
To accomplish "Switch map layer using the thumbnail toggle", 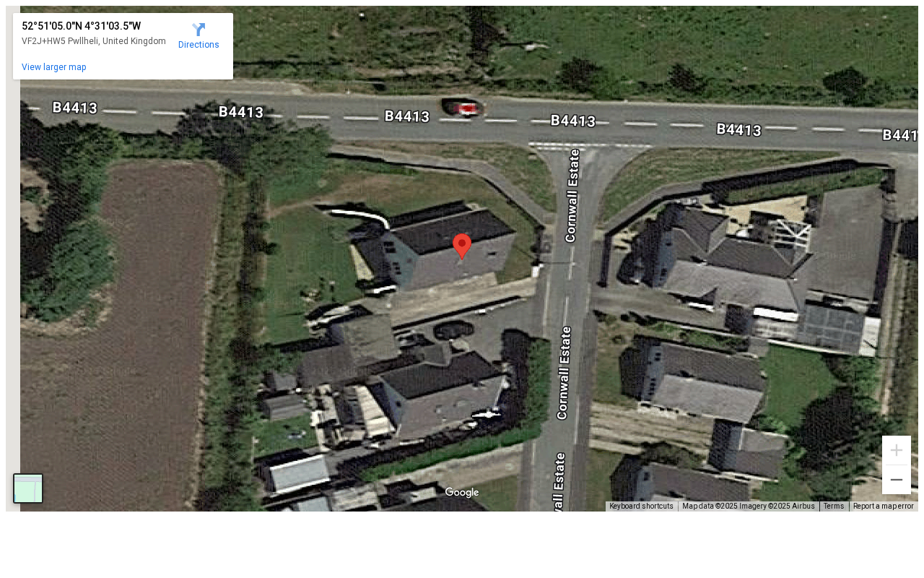I will click(x=28, y=488).
